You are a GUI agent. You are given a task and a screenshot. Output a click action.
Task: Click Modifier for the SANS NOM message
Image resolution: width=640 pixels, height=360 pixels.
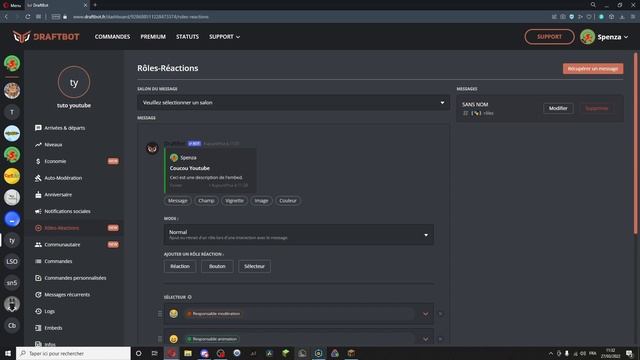pos(558,108)
